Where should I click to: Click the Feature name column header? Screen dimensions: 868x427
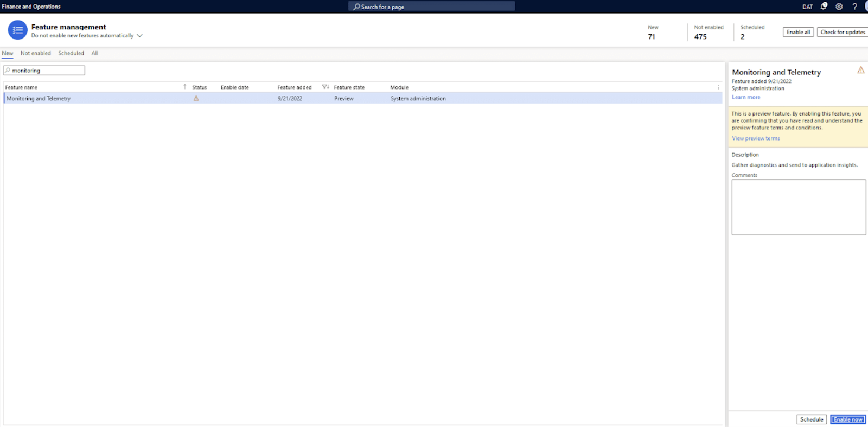(22, 87)
